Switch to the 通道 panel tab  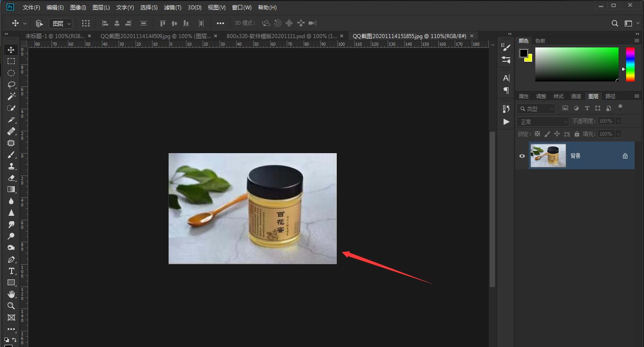[x=576, y=96]
